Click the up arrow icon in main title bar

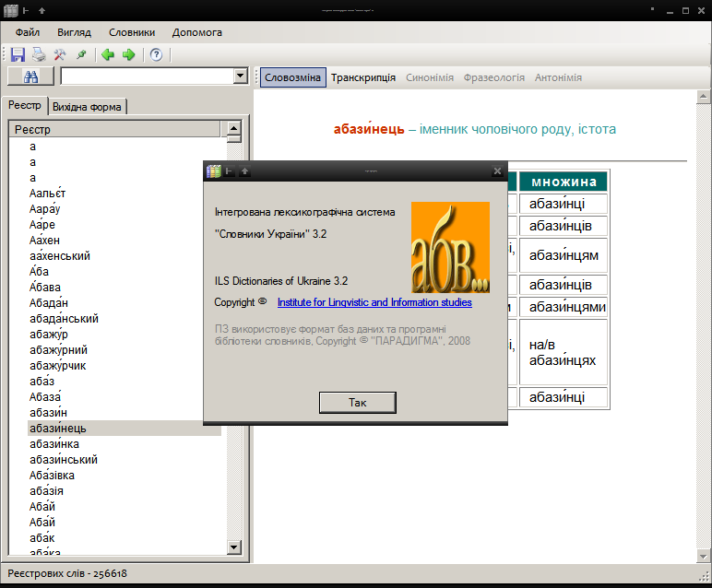[42, 10]
